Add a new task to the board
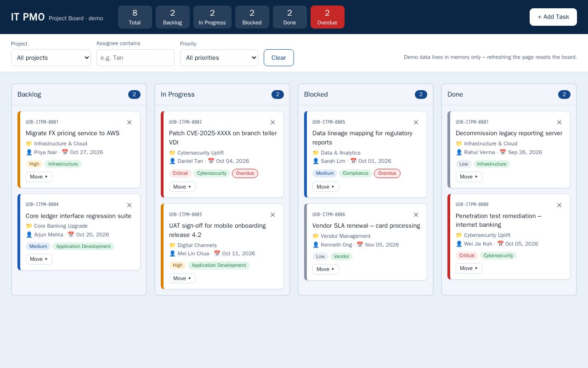Viewport: 588px width, 368px height. tap(553, 17)
